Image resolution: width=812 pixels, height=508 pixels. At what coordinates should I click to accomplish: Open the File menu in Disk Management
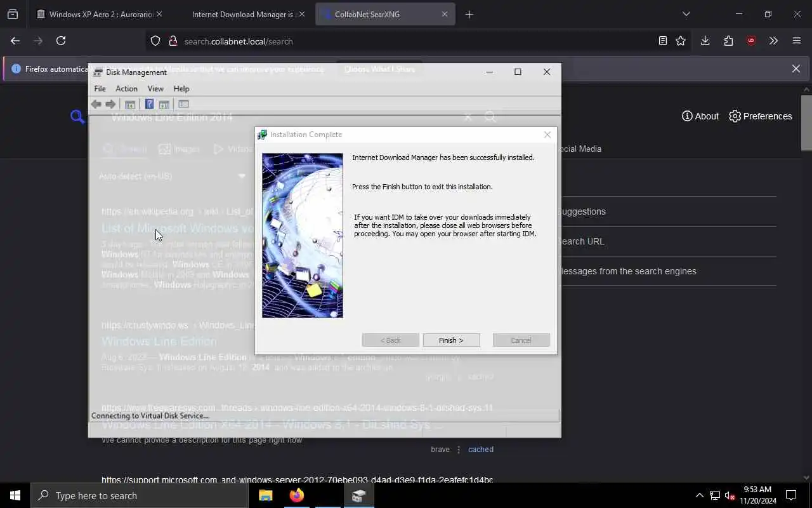(100, 89)
